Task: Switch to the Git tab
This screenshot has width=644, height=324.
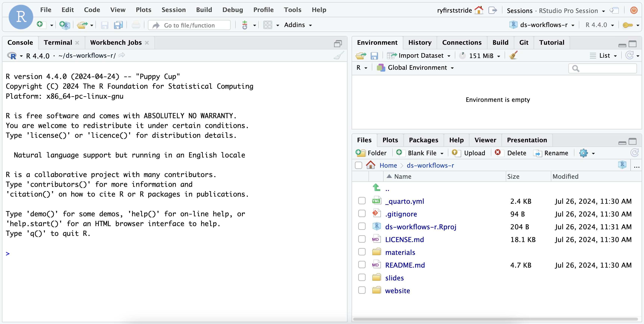Action: tap(524, 42)
